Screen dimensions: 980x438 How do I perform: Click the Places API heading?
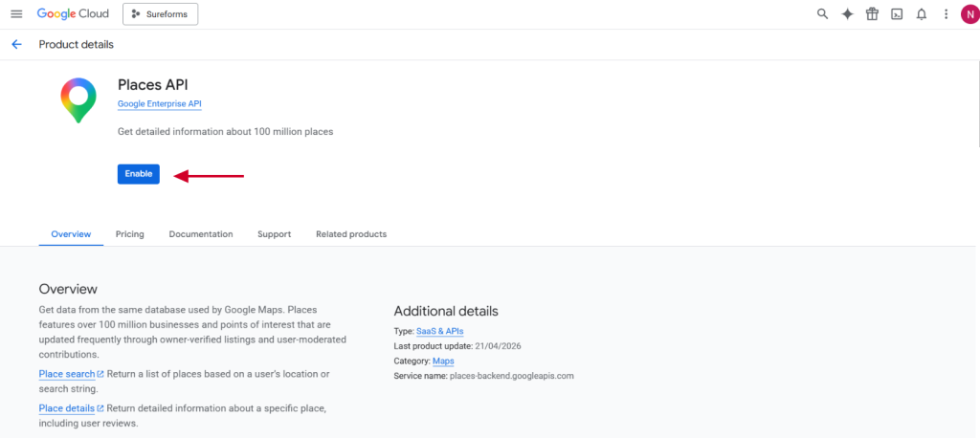coord(152,85)
